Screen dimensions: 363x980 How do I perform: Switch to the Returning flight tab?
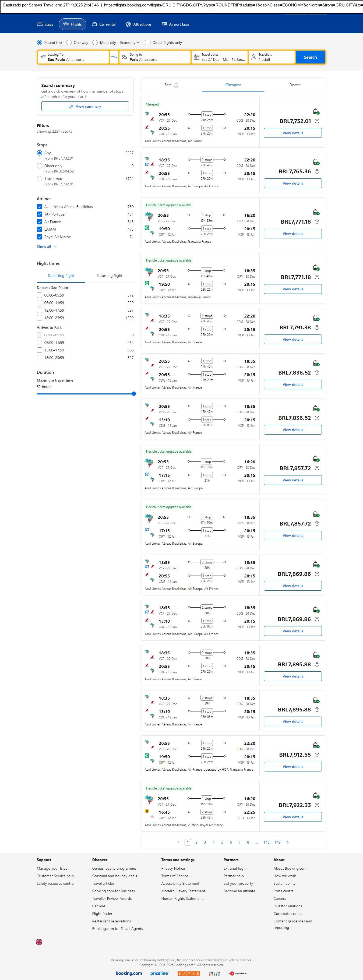[109, 276]
